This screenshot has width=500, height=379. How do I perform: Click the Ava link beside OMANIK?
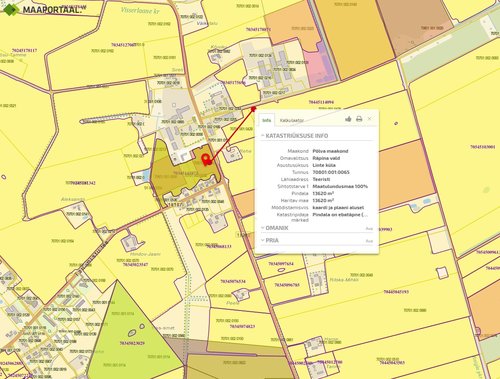click(369, 229)
